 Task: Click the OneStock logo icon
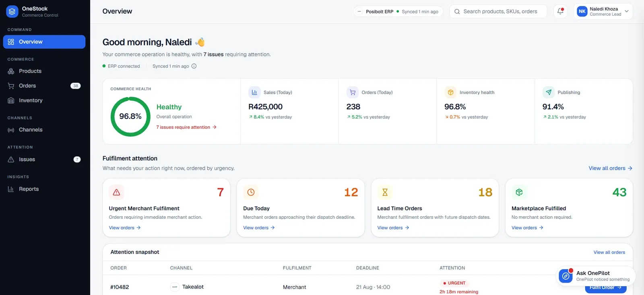(12, 12)
